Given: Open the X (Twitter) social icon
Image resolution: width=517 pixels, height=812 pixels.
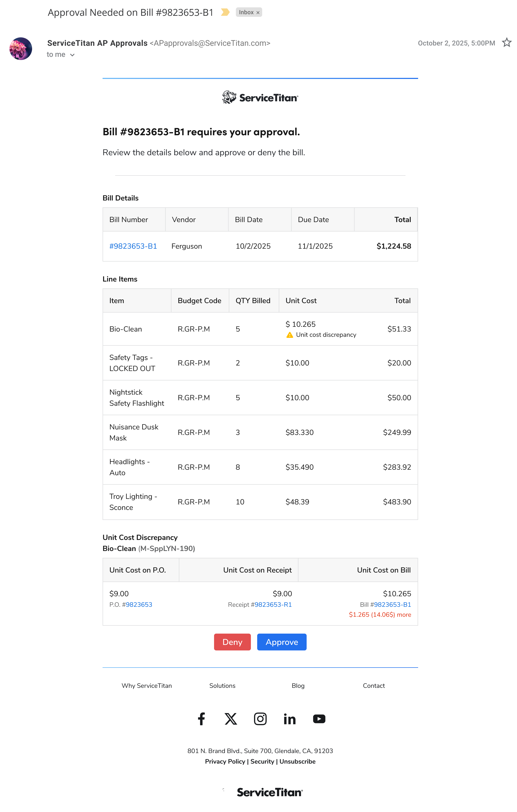Looking at the screenshot, I should [231, 719].
